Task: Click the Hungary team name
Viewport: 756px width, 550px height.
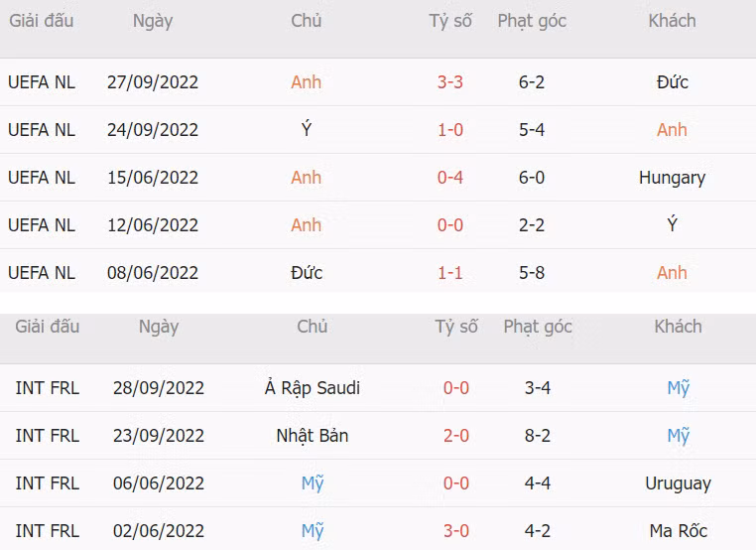Action: (x=672, y=178)
